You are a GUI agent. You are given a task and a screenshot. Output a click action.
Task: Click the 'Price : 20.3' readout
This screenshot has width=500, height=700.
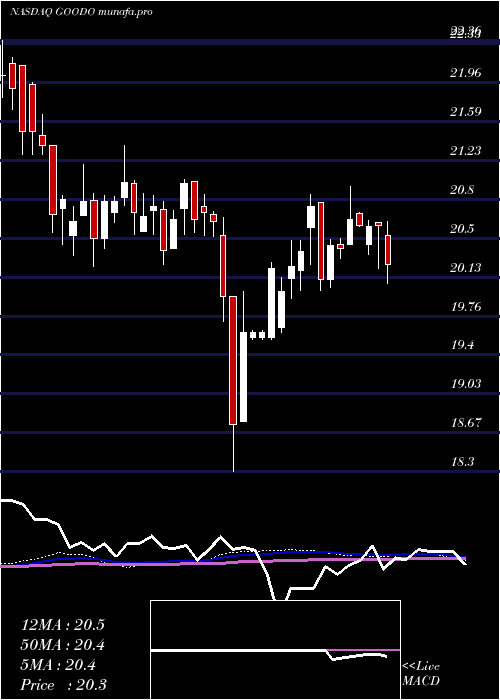pos(64,685)
